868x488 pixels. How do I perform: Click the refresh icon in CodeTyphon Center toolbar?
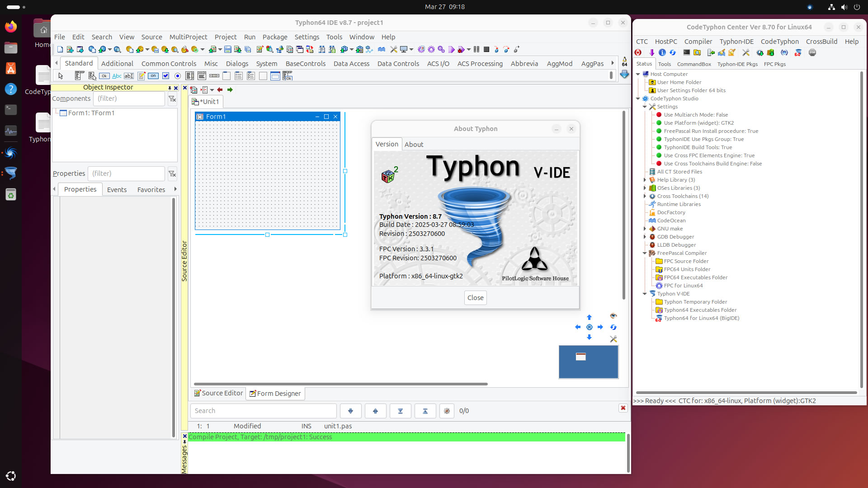(673, 53)
